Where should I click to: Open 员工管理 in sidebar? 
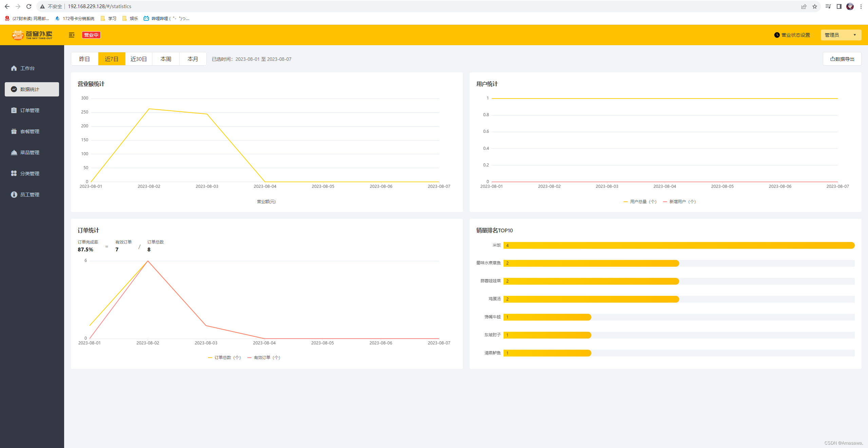(x=32, y=195)
